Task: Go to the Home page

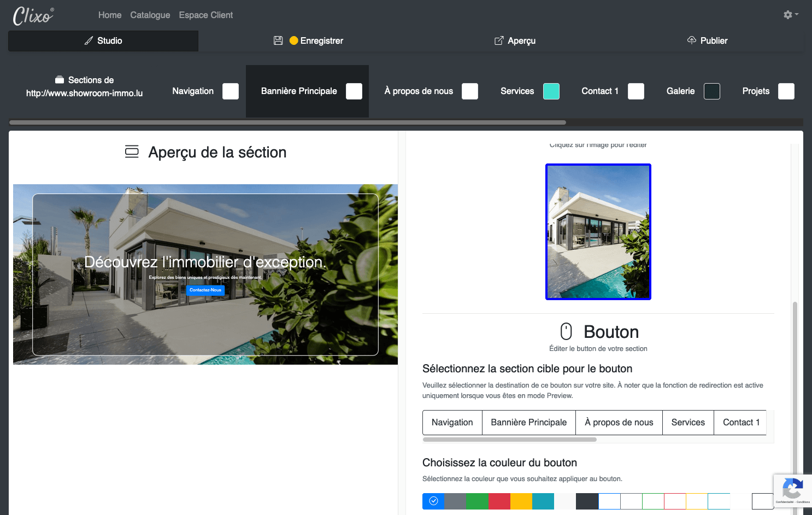Action: 110,15
